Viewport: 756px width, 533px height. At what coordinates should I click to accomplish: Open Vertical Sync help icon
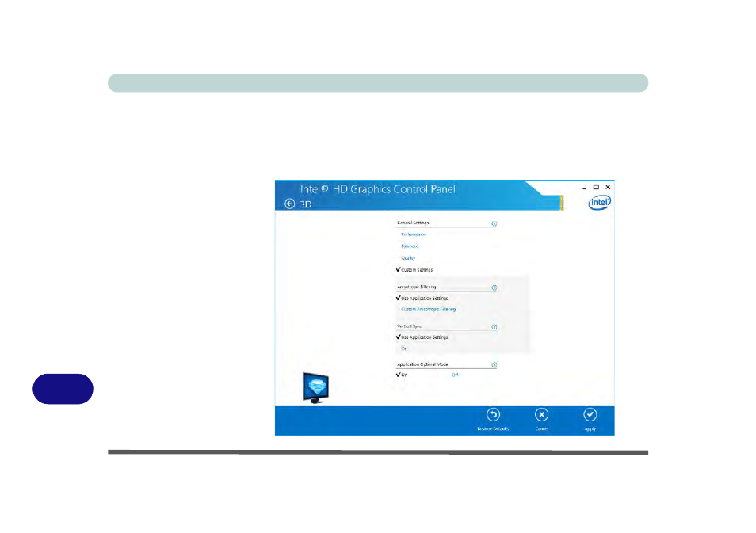(x=494, y=326)
